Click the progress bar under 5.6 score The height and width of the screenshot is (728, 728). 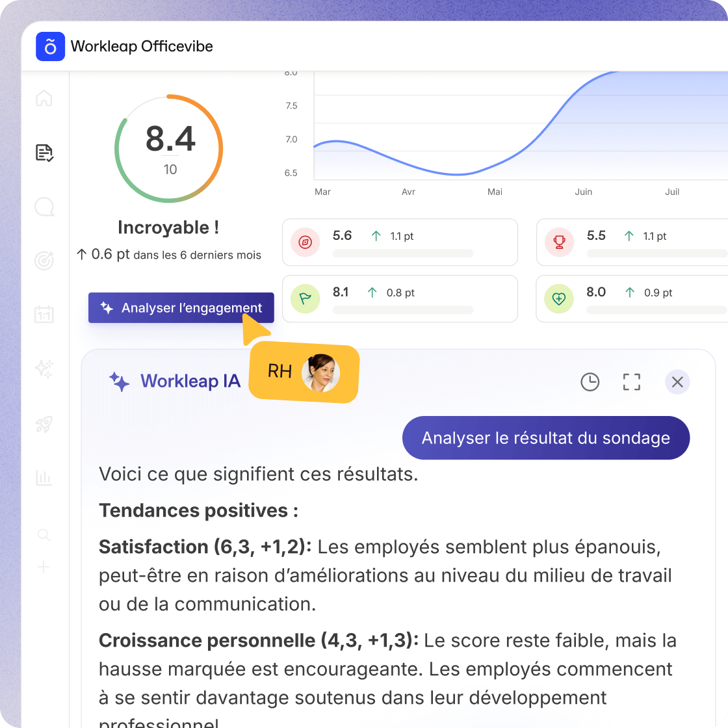(x=403, y=253)
